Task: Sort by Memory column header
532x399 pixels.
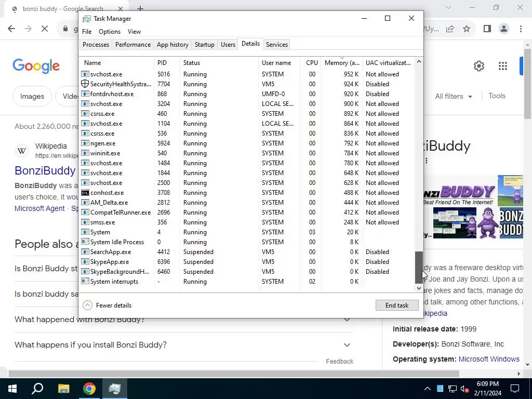Action: coord(342,63)
